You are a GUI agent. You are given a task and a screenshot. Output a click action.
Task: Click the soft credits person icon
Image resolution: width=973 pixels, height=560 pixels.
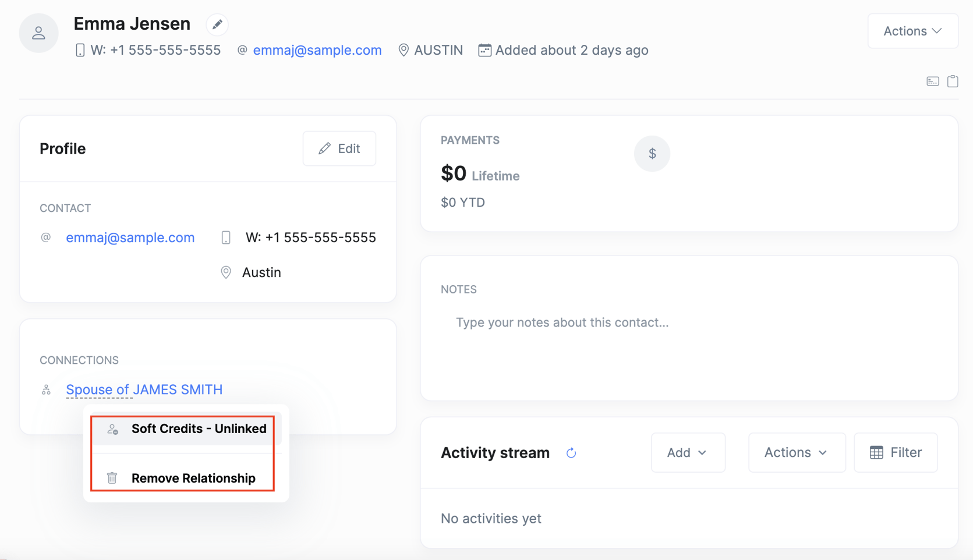click(112, 429)
